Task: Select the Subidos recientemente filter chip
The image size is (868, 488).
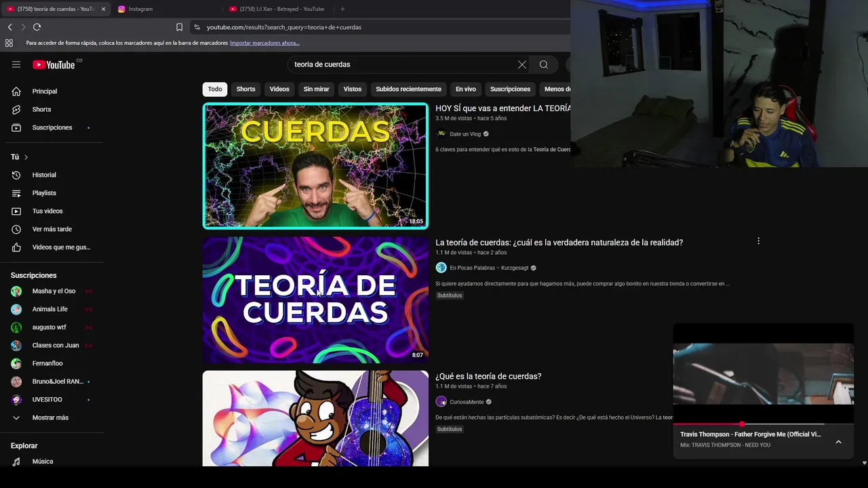Action: click(408, 89)
